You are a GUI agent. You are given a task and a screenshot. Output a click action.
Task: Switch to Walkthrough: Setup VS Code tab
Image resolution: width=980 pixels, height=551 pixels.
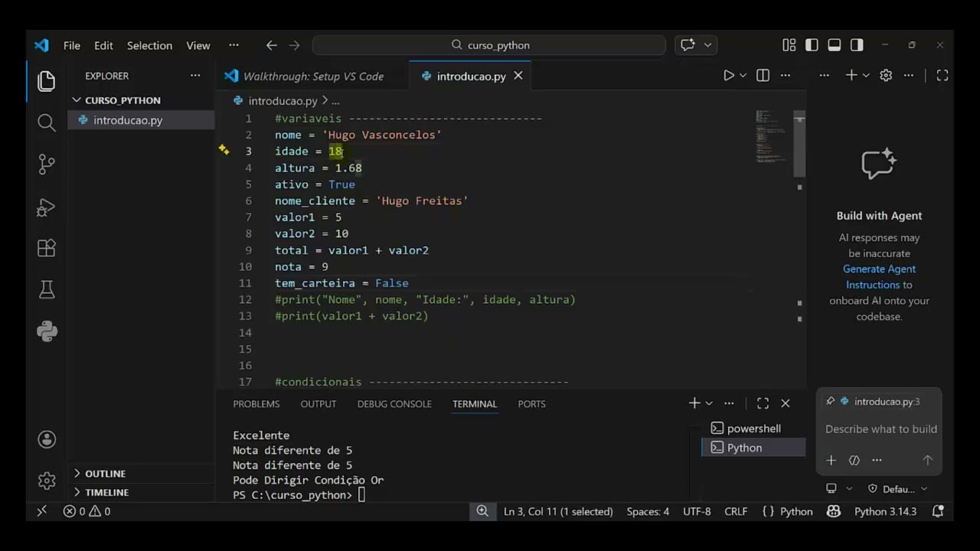click(313, 76)
